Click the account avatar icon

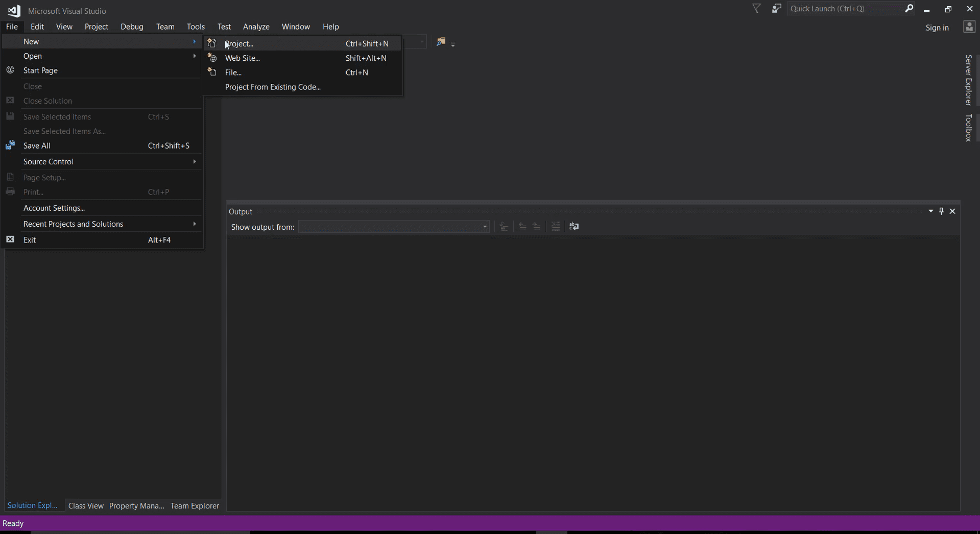[x=969, y=27]
